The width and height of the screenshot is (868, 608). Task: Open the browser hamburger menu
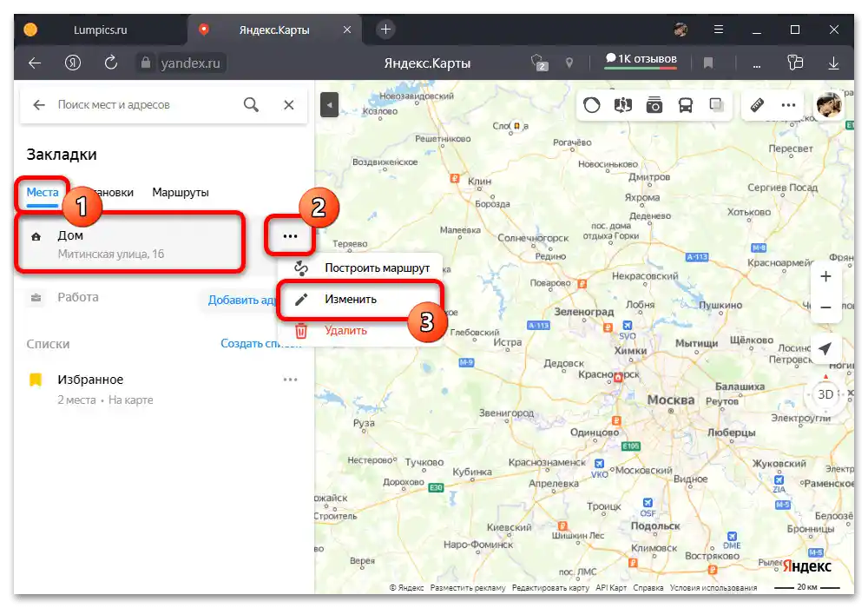pos(719,30)
